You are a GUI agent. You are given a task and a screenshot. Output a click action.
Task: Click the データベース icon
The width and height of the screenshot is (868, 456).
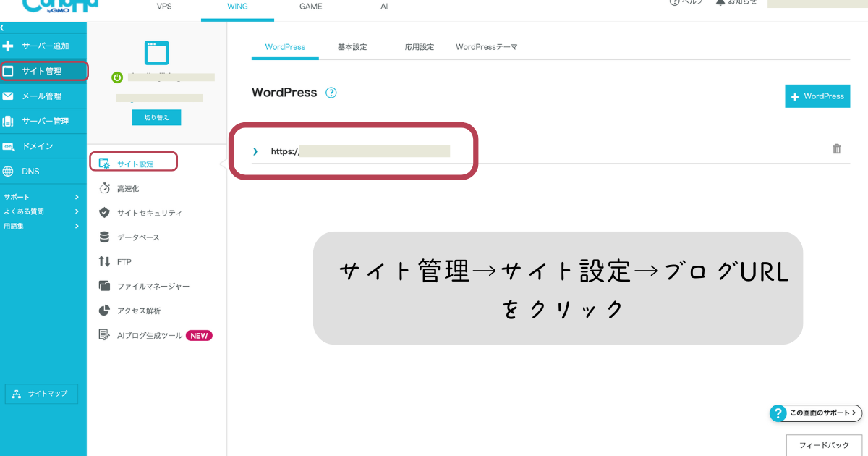104,237
